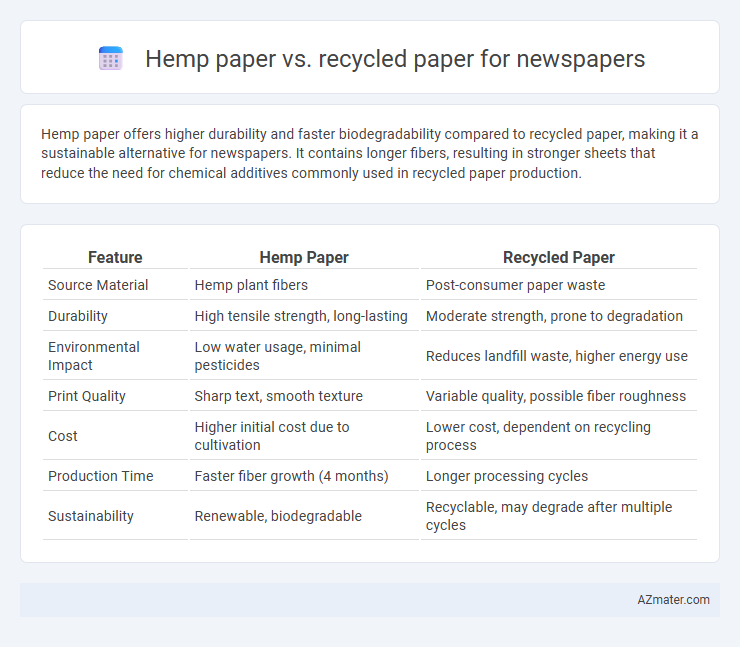Click the 'Hemp Paper' column header
Viewport: 740px width, 647px height.
click(x=304, y=257)
